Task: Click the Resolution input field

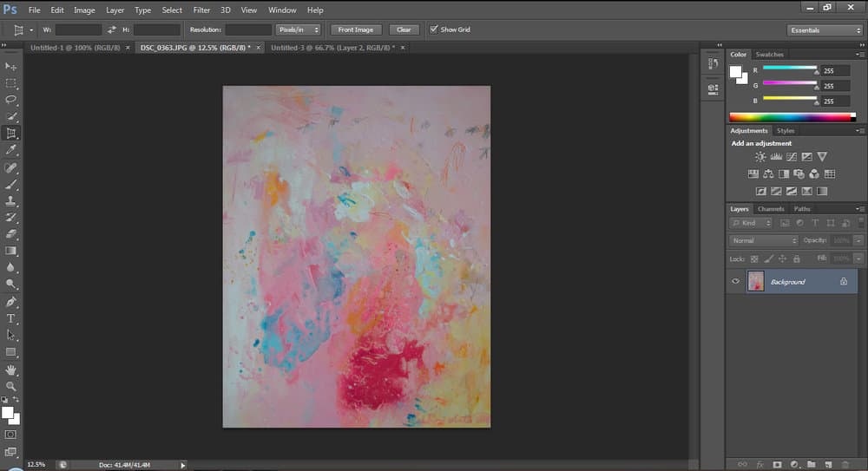Action: point(248,29)
